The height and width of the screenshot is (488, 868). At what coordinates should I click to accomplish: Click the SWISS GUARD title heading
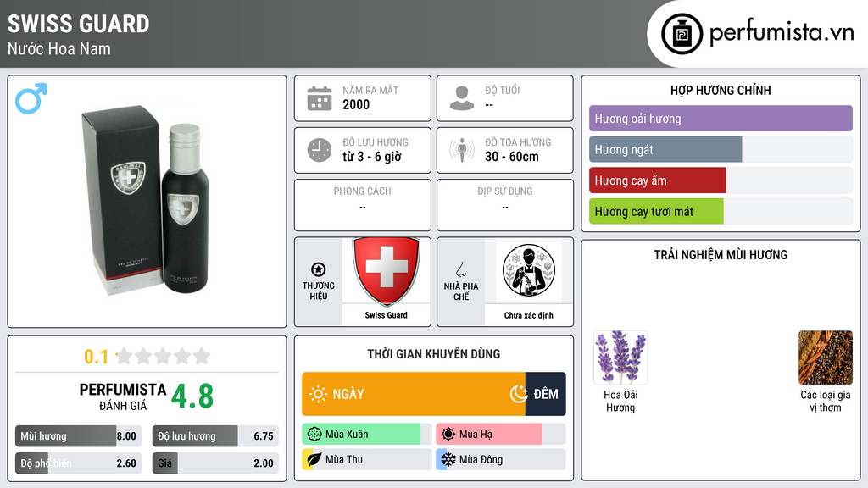pyautogui.click(x=78, y=24)
